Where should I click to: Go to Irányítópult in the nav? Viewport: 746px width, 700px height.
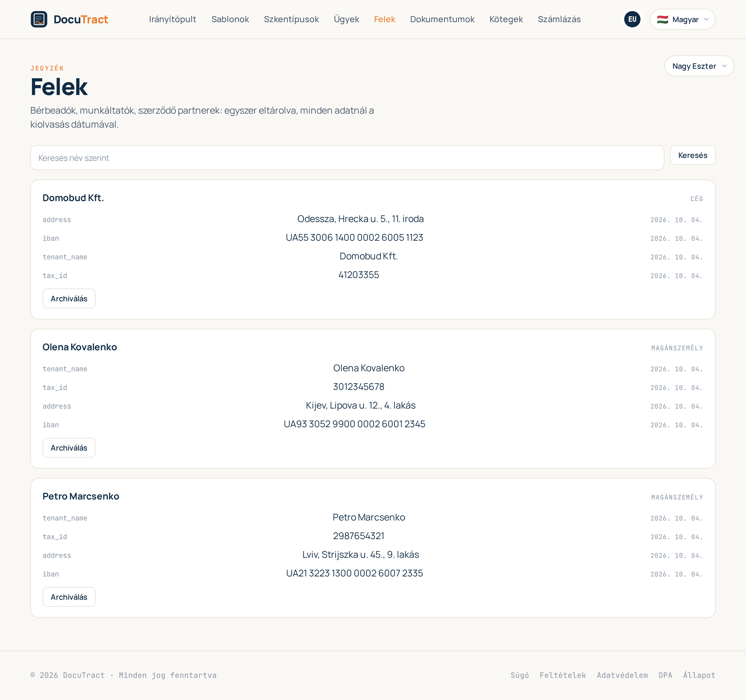(173, 19)
